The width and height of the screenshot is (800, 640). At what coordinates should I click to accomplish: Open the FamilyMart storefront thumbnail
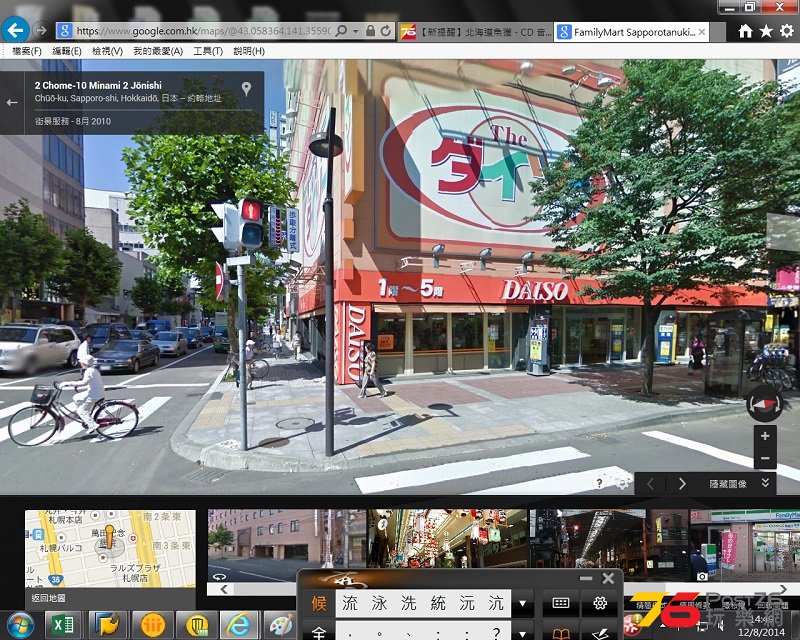click(745, 546)
